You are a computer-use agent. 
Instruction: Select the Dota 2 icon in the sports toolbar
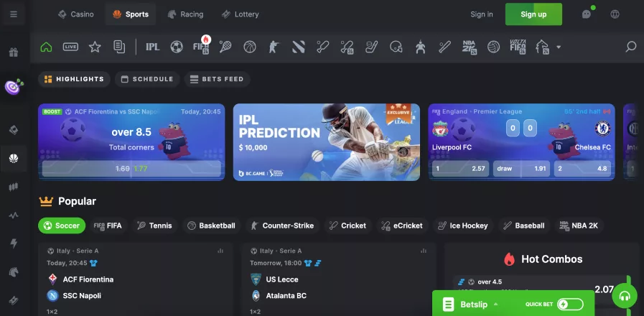(x=299, y=47)
